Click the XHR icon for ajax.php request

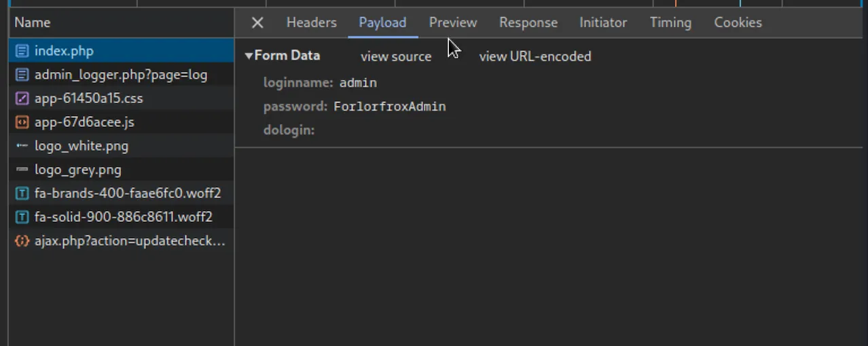(x=22, y=241)
